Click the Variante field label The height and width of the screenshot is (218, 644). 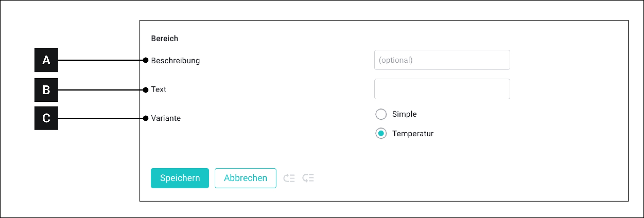point(166,118)
